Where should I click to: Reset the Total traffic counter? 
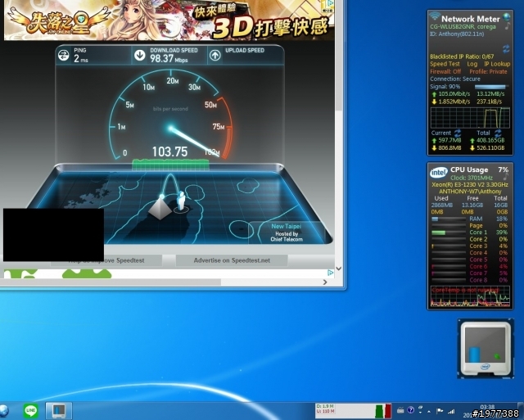[x=498, y=133]
